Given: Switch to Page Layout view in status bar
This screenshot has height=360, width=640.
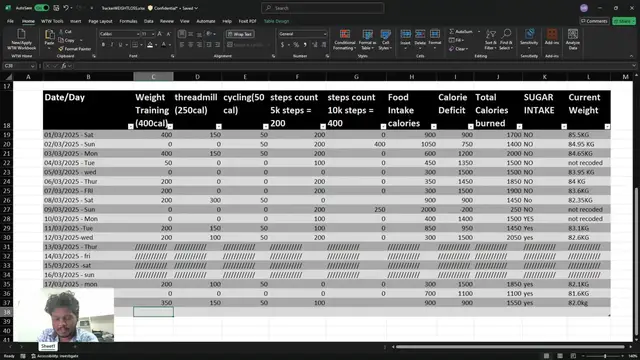Looking at the screenshot, I should point(560,356).
